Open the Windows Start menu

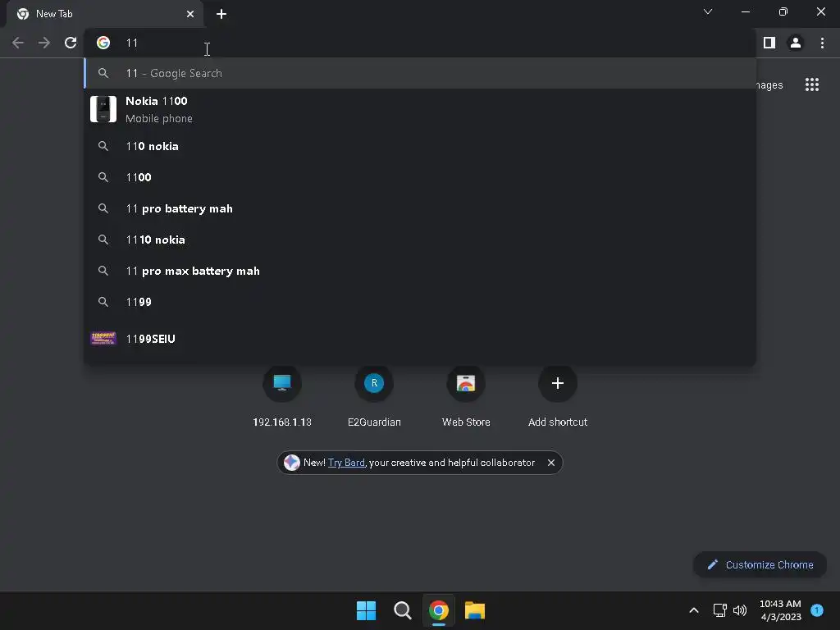(x=367, y=610)
